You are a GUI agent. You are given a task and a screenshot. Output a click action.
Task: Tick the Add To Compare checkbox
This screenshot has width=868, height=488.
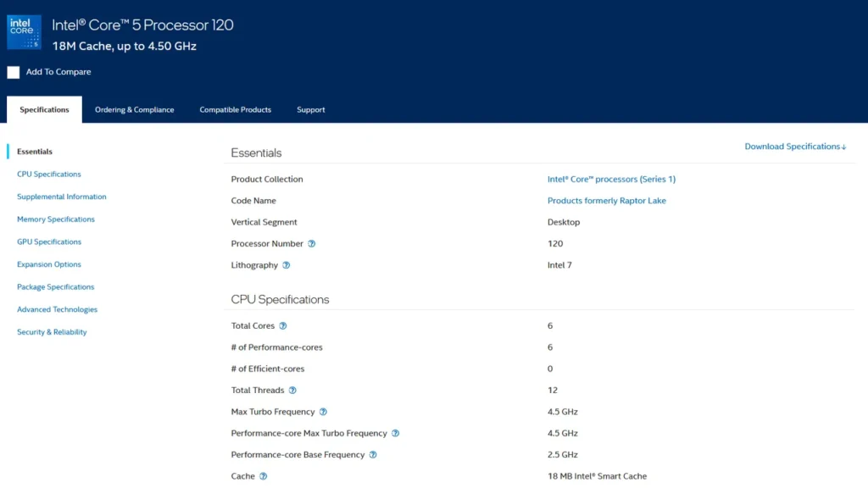coord(14,73)
